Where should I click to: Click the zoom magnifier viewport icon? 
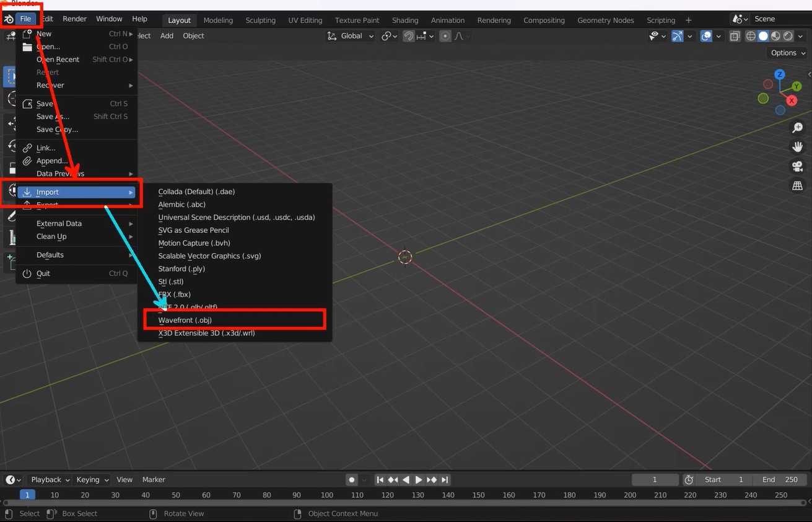[798, 128]
